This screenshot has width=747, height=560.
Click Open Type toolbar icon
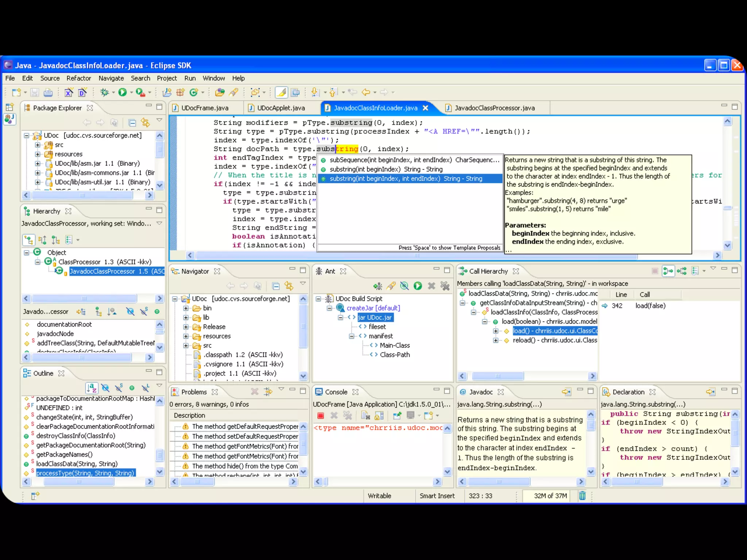(x=220, y=92)
